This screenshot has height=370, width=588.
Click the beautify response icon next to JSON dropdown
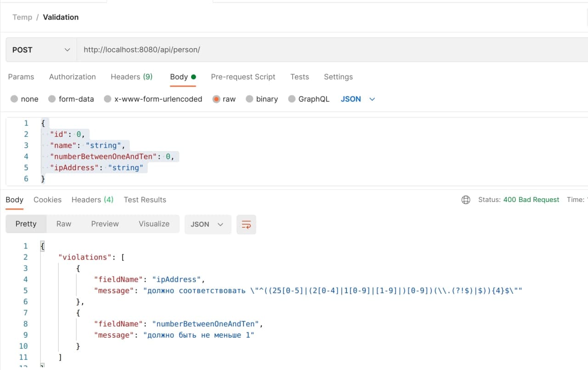tap(246, 224)
